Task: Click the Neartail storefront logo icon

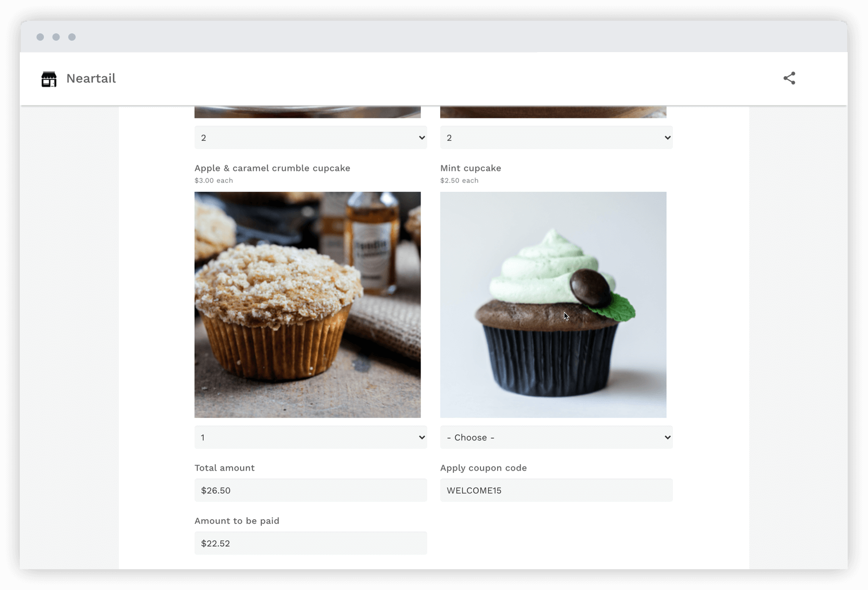Action: 49,79
